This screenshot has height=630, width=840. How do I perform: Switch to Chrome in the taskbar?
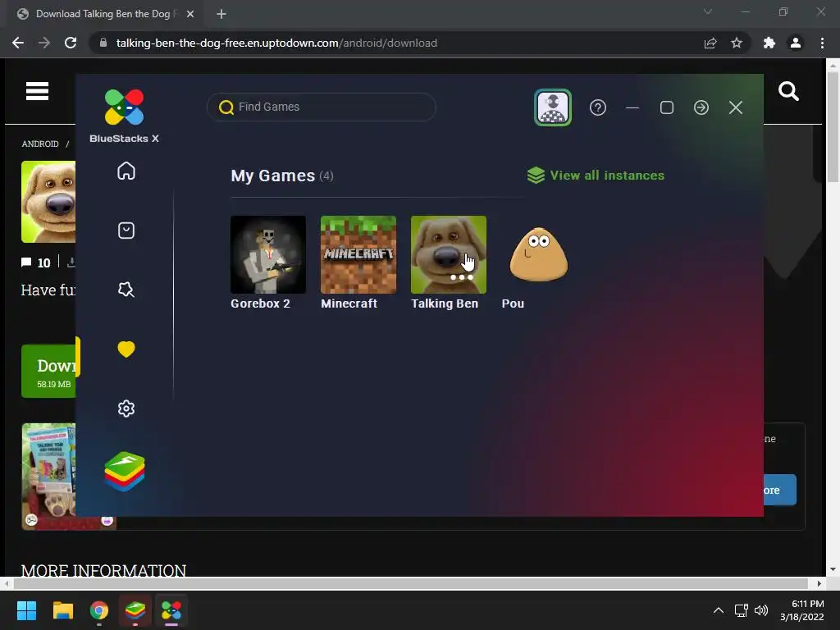click(99, 610)
